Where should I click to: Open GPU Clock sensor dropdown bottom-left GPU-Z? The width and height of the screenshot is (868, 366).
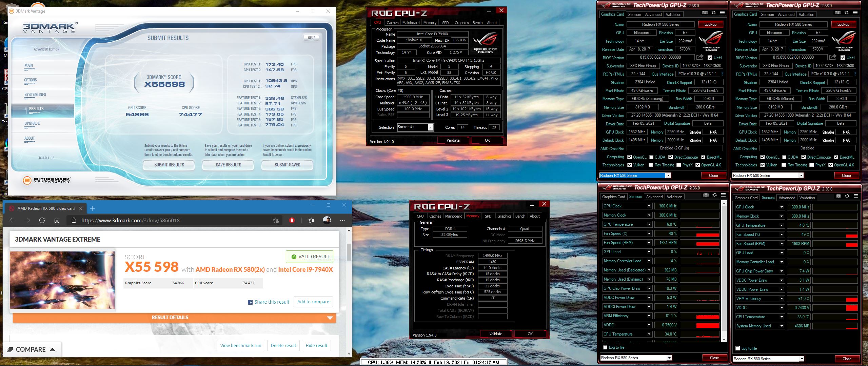click(x=649, y=206)
